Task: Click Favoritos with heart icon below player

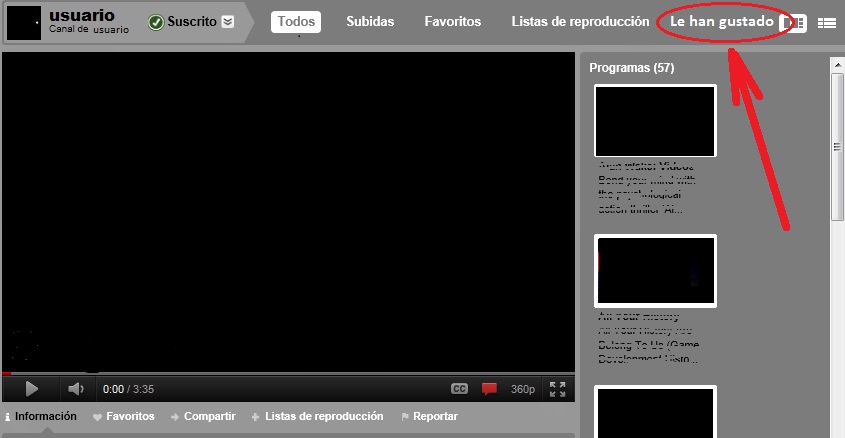Action: [x=124, y=416]
